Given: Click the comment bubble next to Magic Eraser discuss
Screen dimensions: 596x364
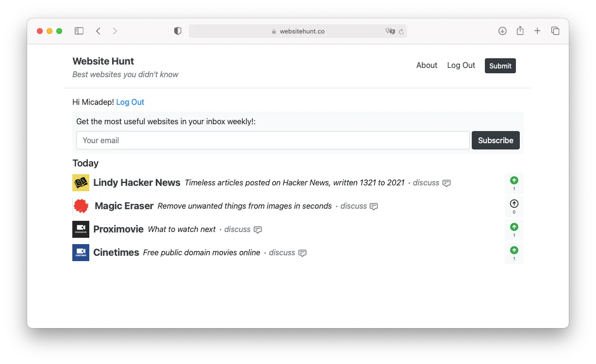Looking at the screenshot, I should tap(373, 206).
